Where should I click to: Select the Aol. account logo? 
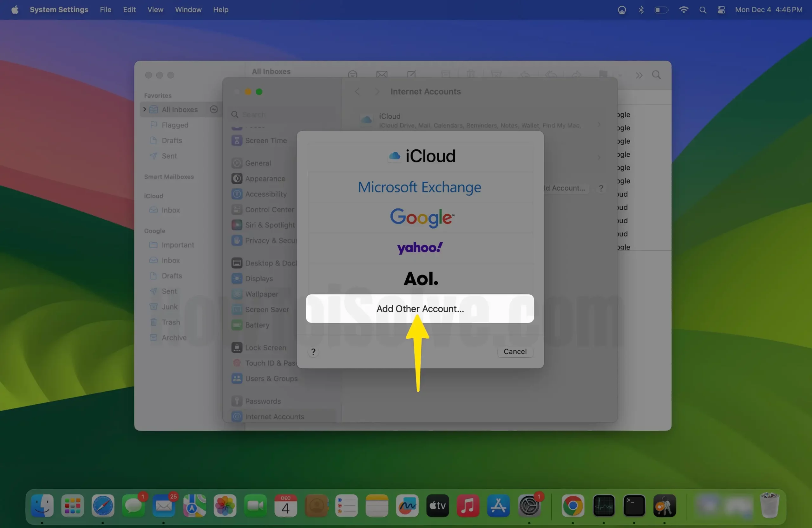pos(421,278)
